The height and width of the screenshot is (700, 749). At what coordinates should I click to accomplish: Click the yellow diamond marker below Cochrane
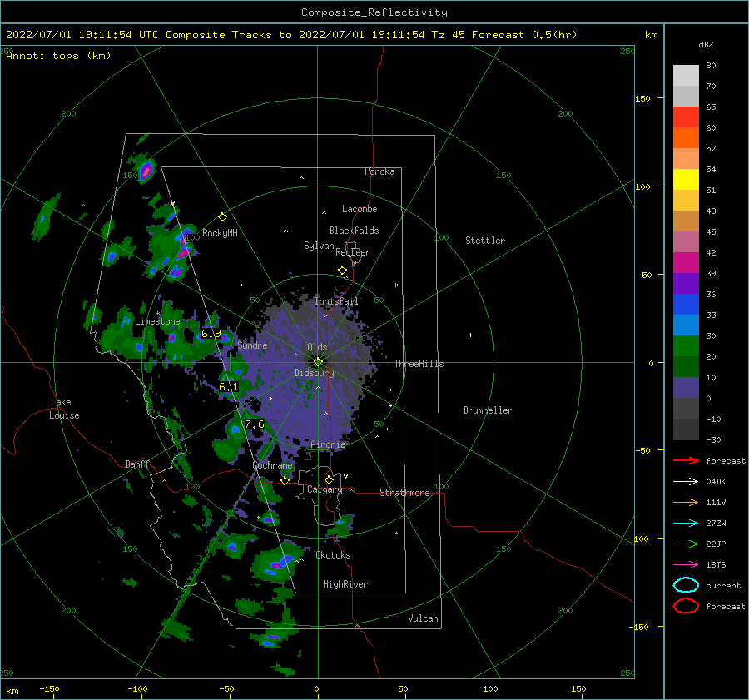285,481
